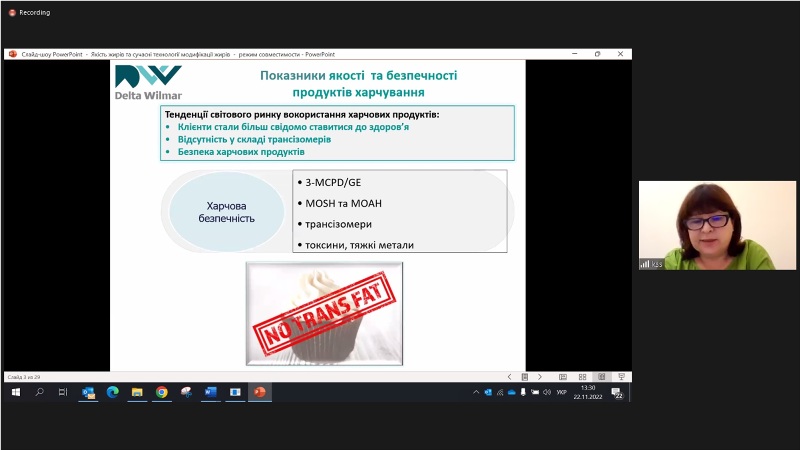Click 'Безпека харчових продуктів' bullet
Viewport: 800px width, 450px height.
tap(241, 152)
